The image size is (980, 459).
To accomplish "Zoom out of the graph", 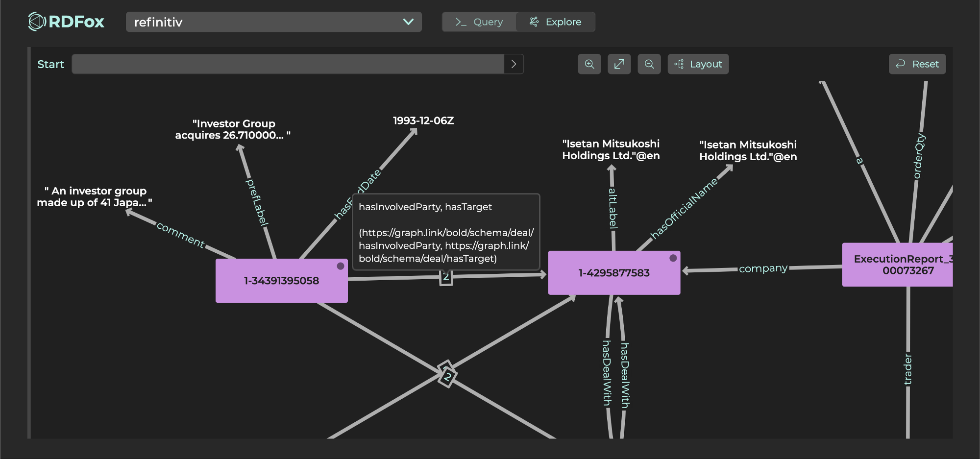I will pyautogui.click(x=649, y=64).
